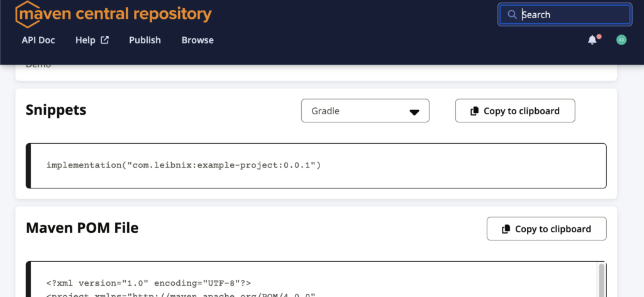Click the Gradle implementation snippet text

click(184, 165)
